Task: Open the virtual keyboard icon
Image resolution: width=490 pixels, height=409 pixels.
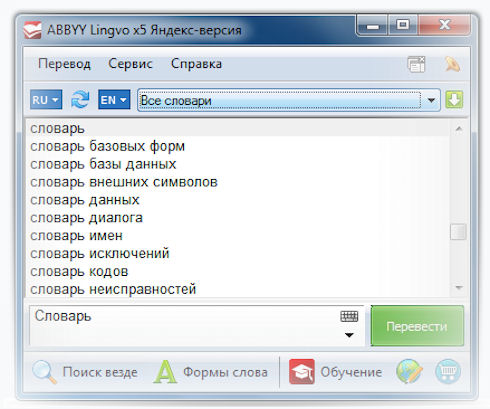Action: coord(349,316)
